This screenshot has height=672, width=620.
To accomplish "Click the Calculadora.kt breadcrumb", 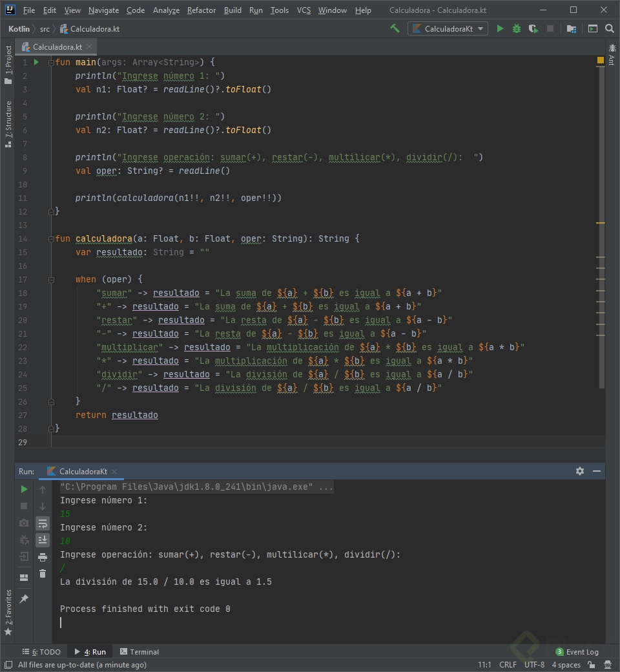I will 90,28.
